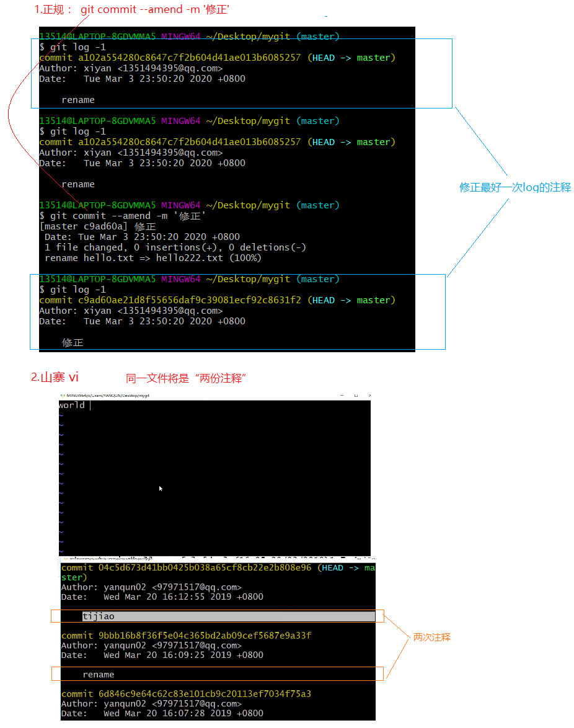Click the red heading '2.山寨 vi'
574x728 pixels.
tap(55, 377)
